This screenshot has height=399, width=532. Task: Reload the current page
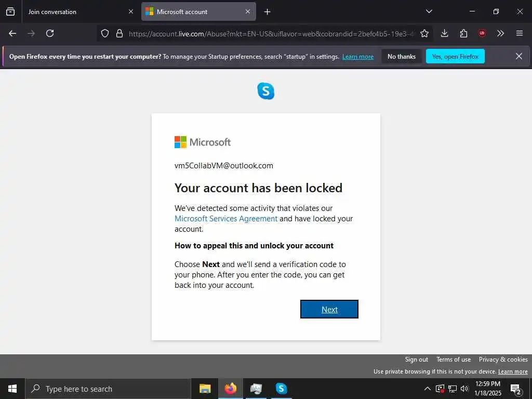tap(50, 33)
